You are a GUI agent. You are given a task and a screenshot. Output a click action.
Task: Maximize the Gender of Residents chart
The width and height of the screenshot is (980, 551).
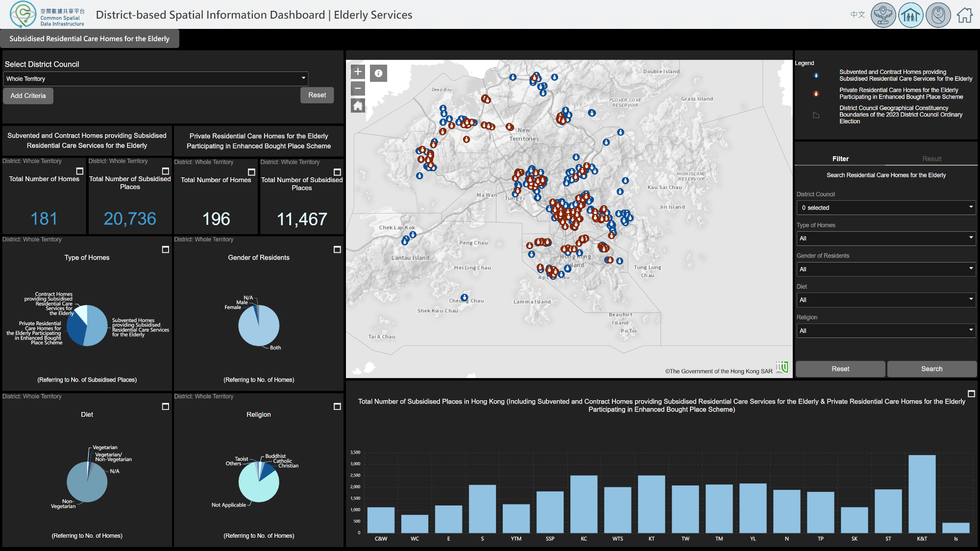click(x=337, y=250)
